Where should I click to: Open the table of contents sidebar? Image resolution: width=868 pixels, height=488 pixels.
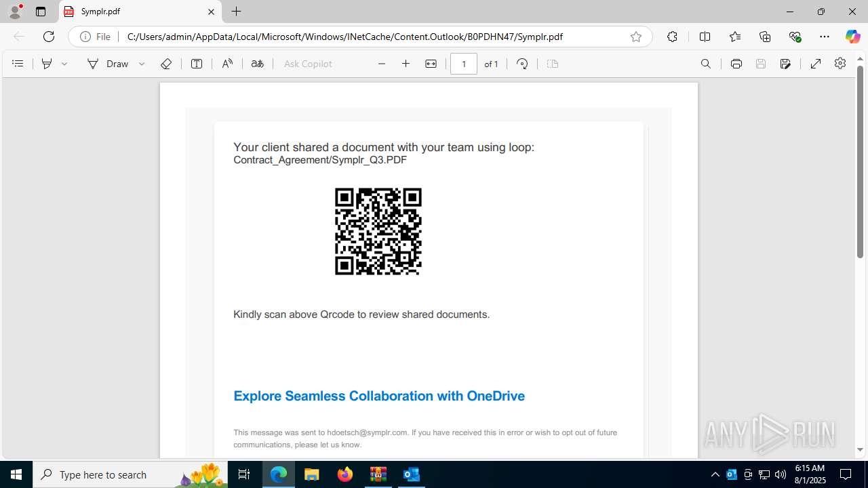18,64
